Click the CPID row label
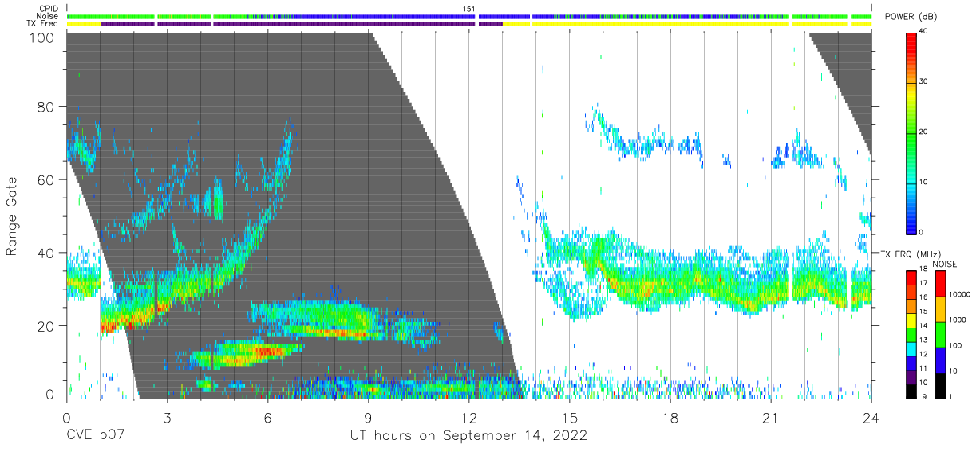Viewport: 980px width, 452px height. [48, 9]
